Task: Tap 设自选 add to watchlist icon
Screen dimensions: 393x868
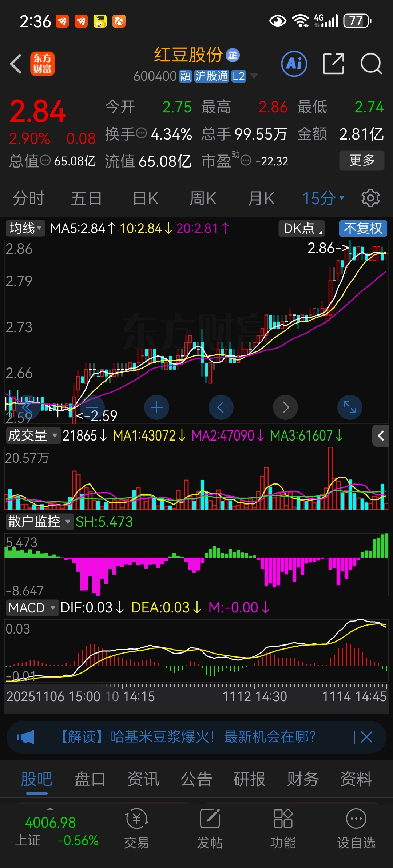Action: coord(356,829)
